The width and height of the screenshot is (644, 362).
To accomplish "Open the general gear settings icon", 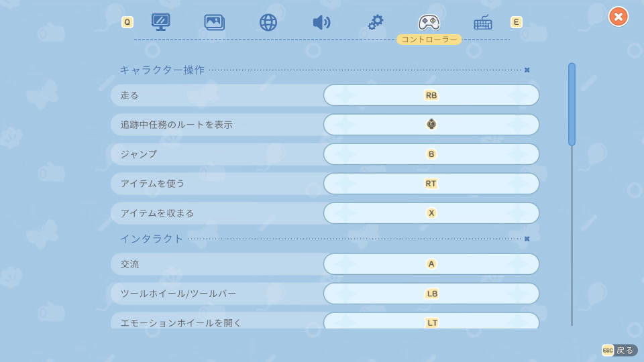I will coord(376,22).
